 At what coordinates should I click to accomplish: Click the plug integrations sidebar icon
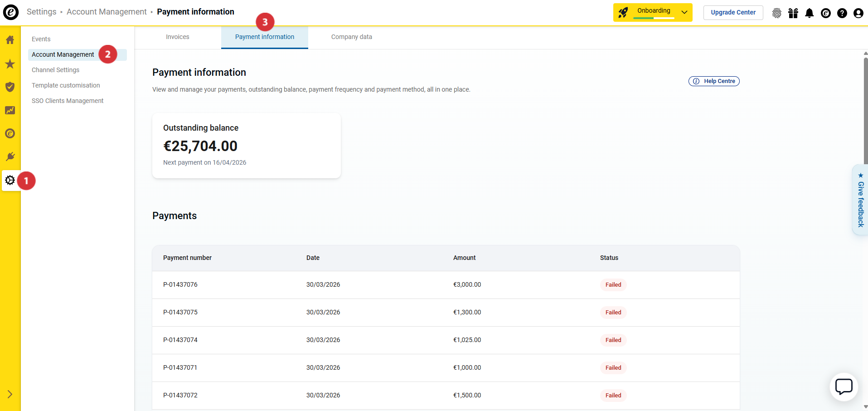10,157
